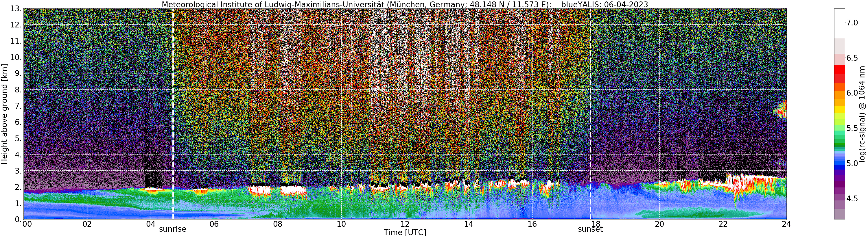Click the y-axis tick label '1.'
This screenshot has width=868, height=238.
click(18, 203)
